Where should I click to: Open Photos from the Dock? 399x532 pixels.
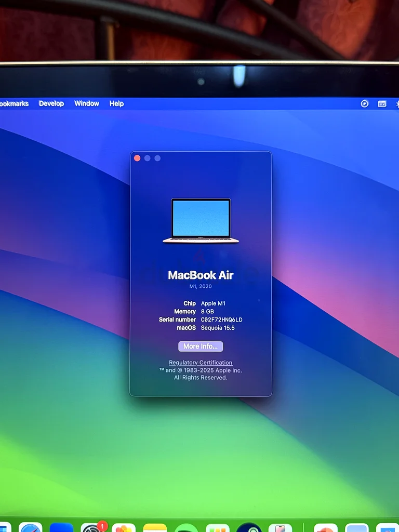[124, 528]
